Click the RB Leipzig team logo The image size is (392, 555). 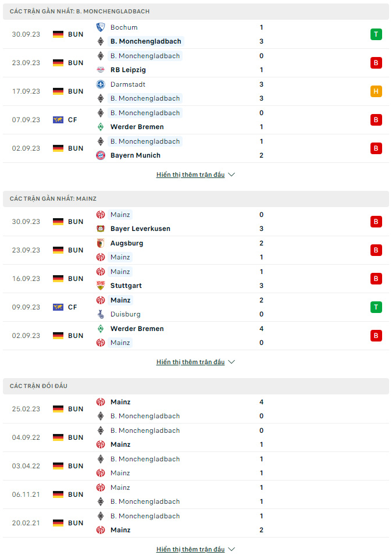coord(101,70)
